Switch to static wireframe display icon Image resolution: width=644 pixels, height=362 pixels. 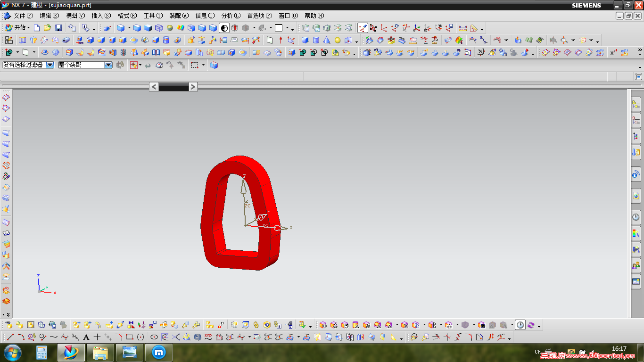[159, 28]
